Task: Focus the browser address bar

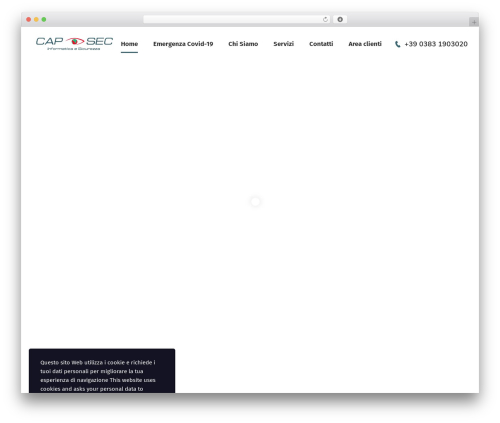Action: (237, 20)
